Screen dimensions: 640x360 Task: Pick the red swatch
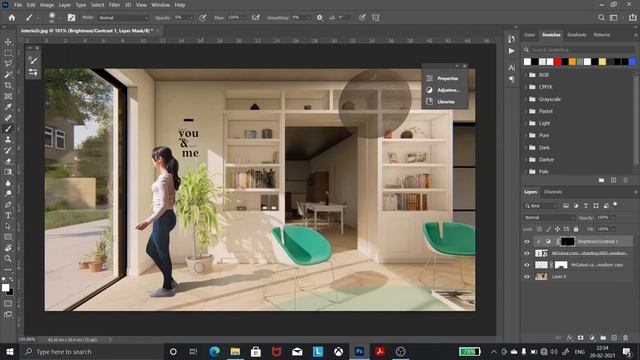click(x=558, y=62)
